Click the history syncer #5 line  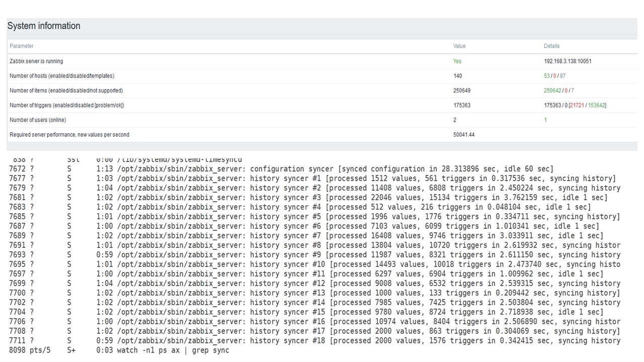[x=314, y=217]
